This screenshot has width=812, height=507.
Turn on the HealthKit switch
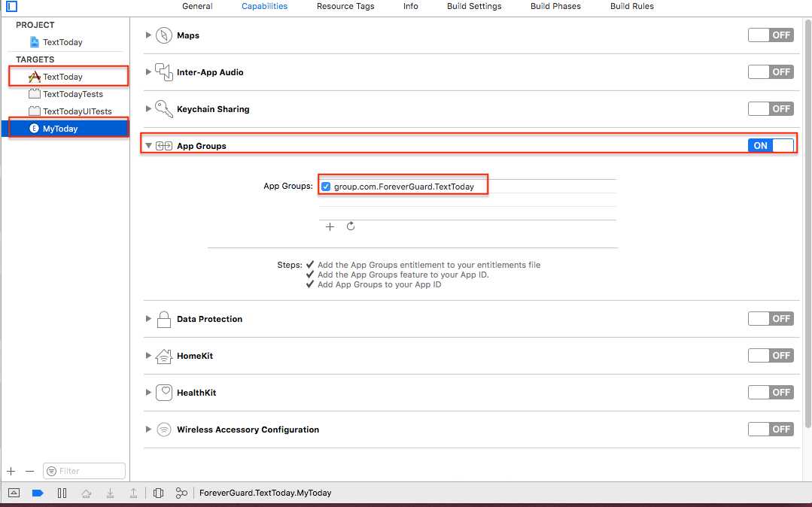[x=771, y=393]
